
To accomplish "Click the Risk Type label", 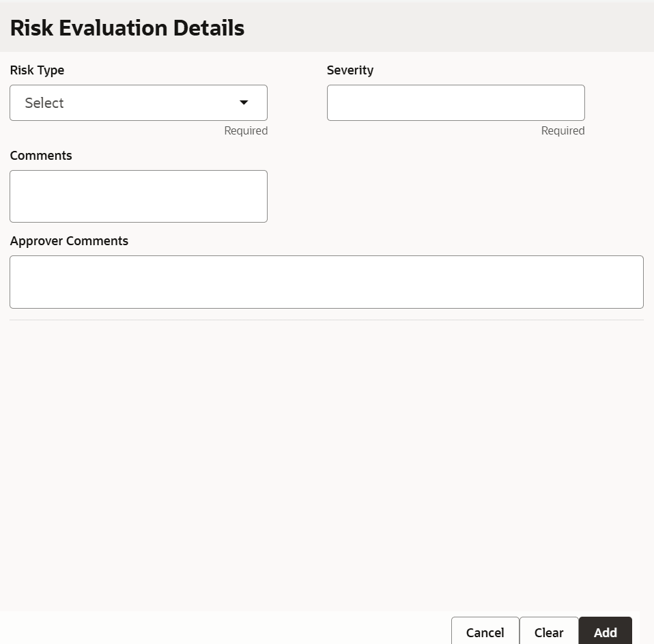I will click(37, 70).
